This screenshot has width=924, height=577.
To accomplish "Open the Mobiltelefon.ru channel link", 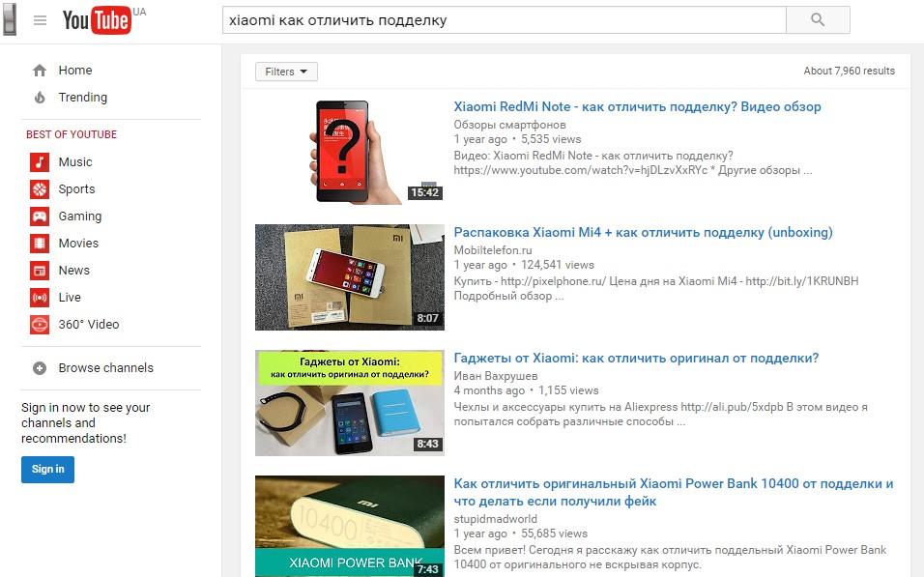I will pyautogui.click(x=493, y=250).
